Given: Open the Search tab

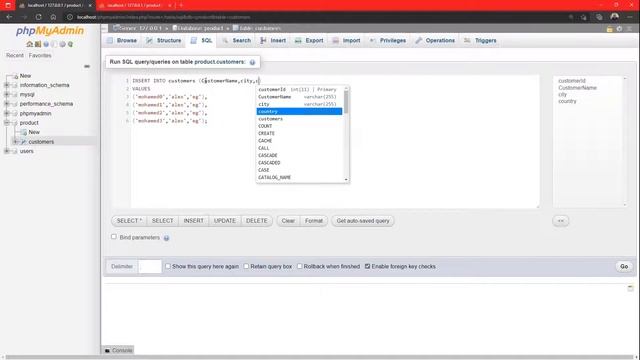Looking at the screenshot, I should (237, 40).
